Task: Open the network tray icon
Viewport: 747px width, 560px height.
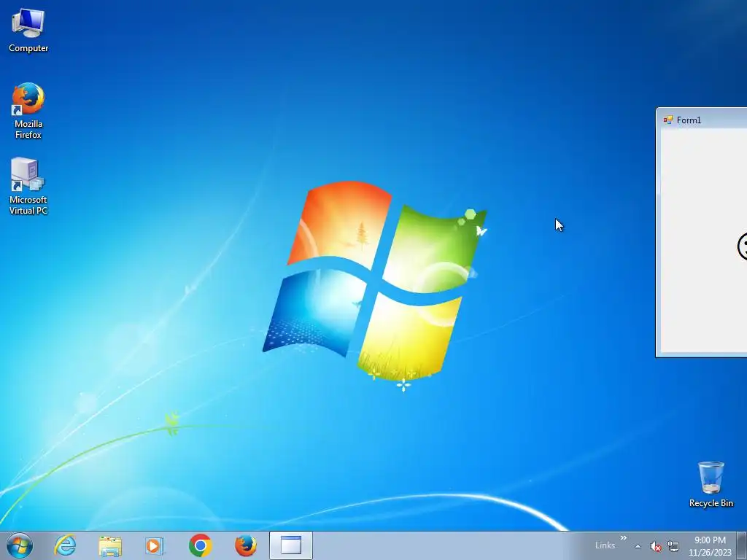Action: 673,546
